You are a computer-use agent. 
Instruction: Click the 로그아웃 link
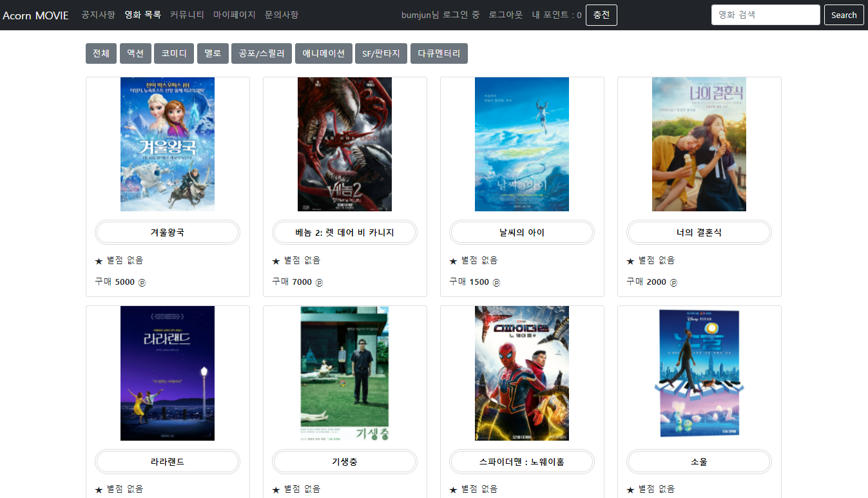[506, 15]
